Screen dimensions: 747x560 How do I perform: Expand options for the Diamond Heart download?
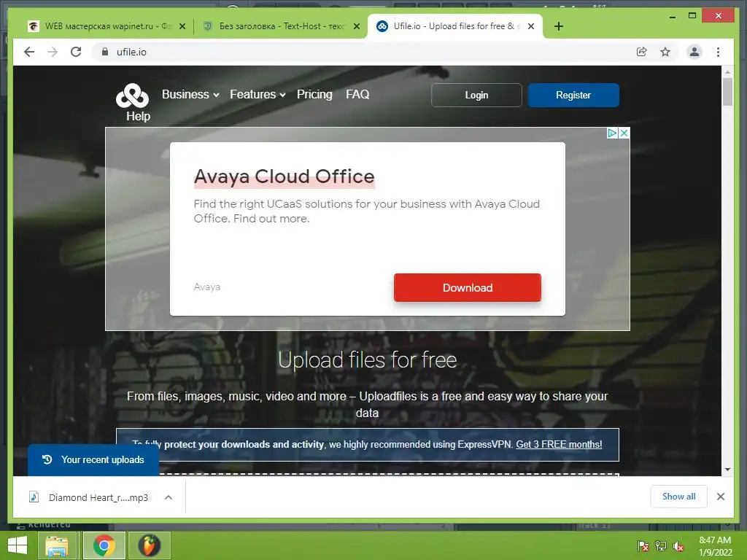click(169, 497)
